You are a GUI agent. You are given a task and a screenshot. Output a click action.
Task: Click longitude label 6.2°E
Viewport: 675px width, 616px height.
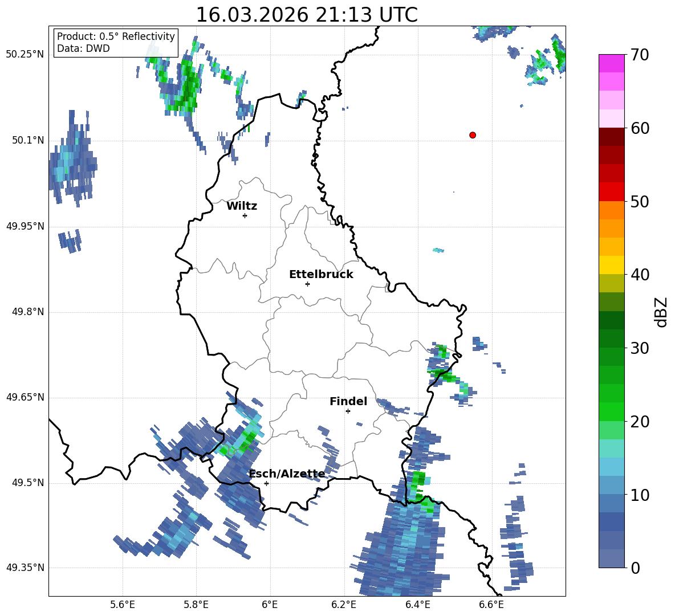point(344,605)
